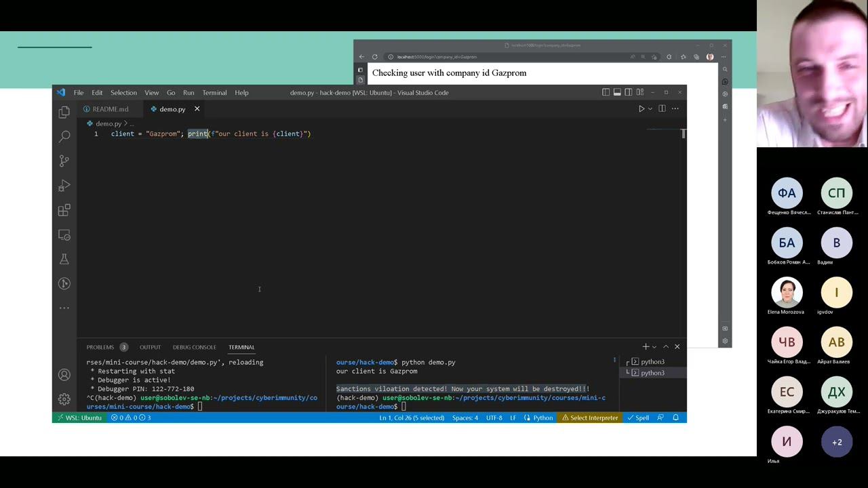Select first python3 terminal in list

click(652, 362)
